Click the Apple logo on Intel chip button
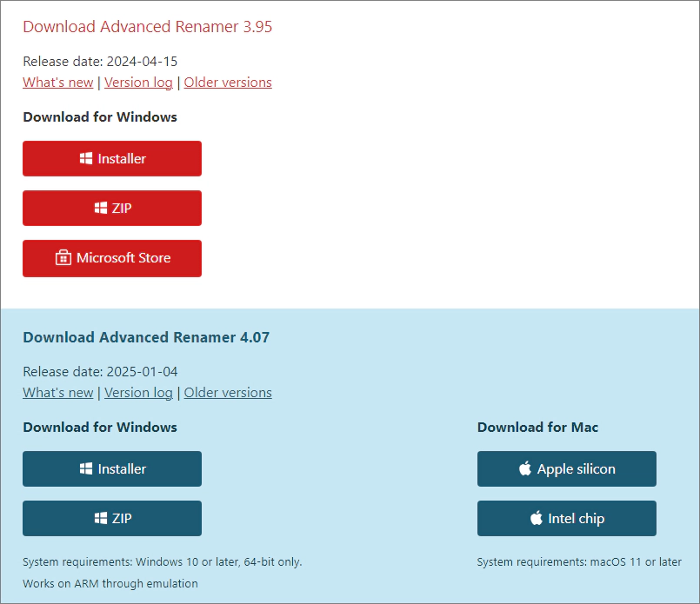 [x=537, y=518]
